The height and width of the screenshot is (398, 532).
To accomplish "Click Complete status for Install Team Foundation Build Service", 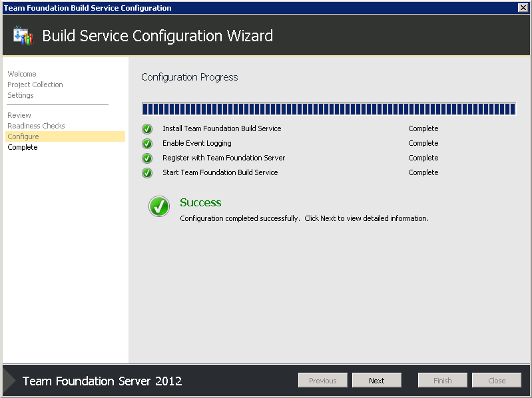I will (x=423, y=128).
